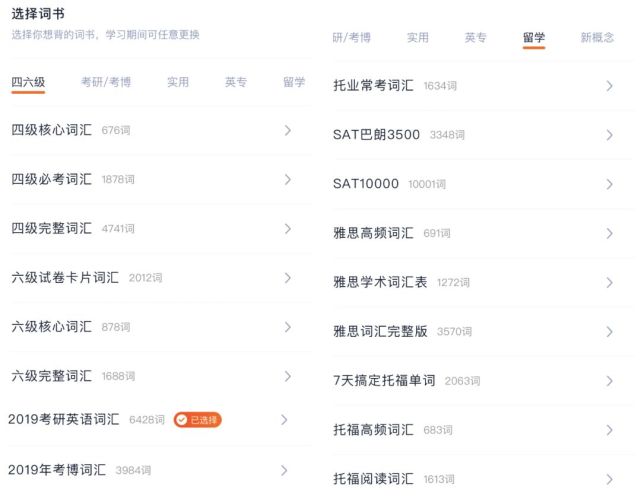Open the 四级核心词汇 chevron arrow
This screenshot has height=499, width=641.
[287, 130]
